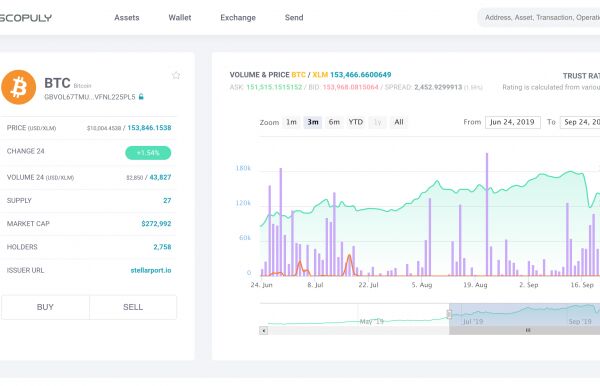600x386 pixels.
Task: Click the To date field Sep 24
Action: [580, 122]
